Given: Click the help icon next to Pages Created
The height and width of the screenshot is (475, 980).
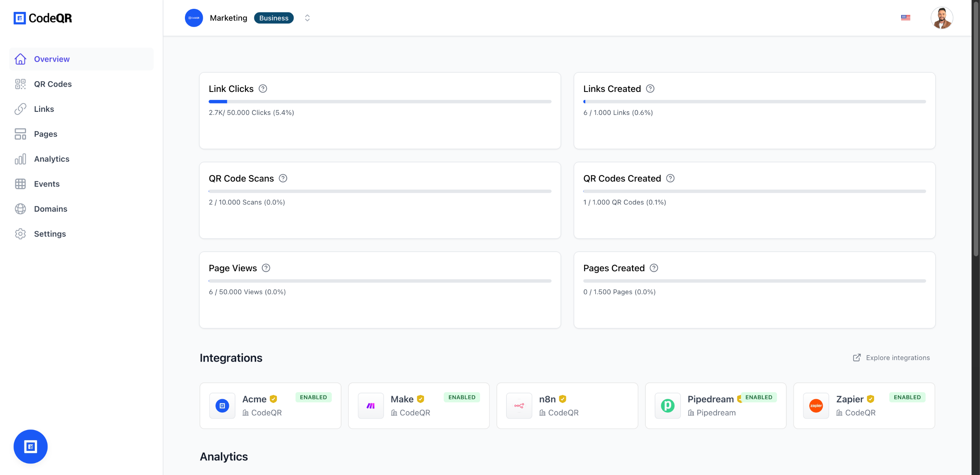Looking at the screenshot, I should (x=654, y=268).
